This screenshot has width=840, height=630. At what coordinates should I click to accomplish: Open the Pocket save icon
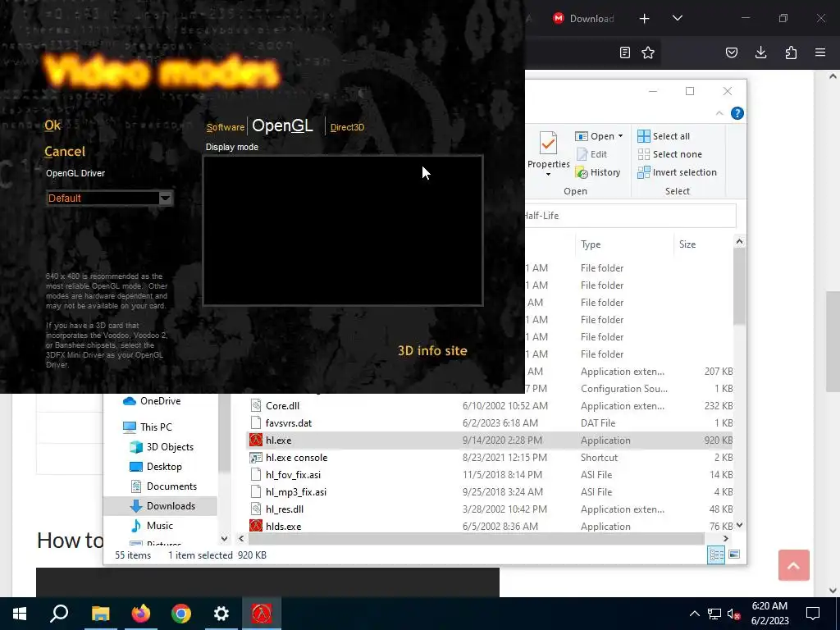731,52
